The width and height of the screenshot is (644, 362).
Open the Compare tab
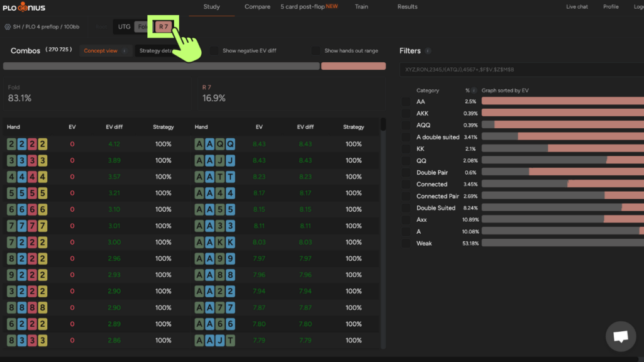[257, 7]
